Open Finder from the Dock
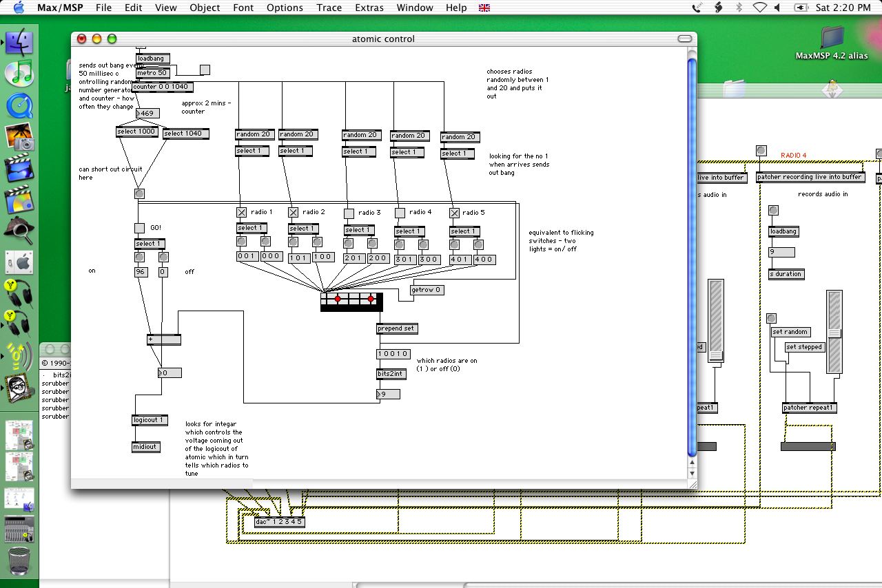The width and height of the screenshot is (882, 588). click(19, 43)
